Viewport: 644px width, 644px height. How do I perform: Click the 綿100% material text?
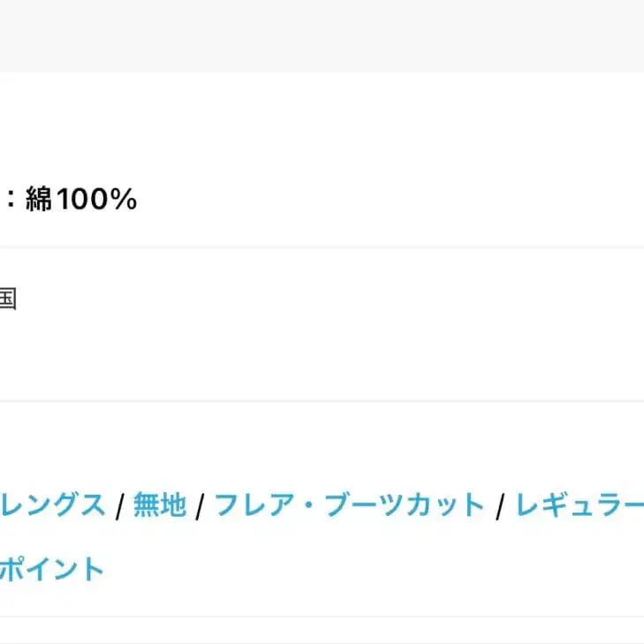click(81, 201)
